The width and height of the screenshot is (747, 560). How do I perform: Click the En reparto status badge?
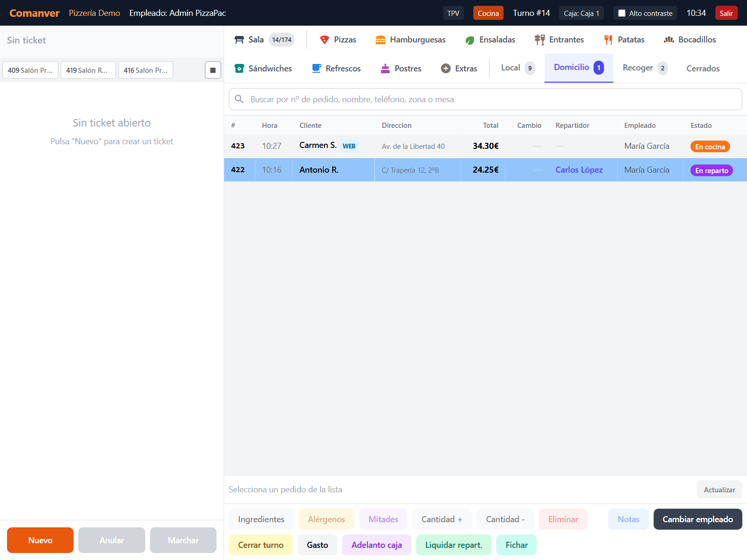click(712, 170)
